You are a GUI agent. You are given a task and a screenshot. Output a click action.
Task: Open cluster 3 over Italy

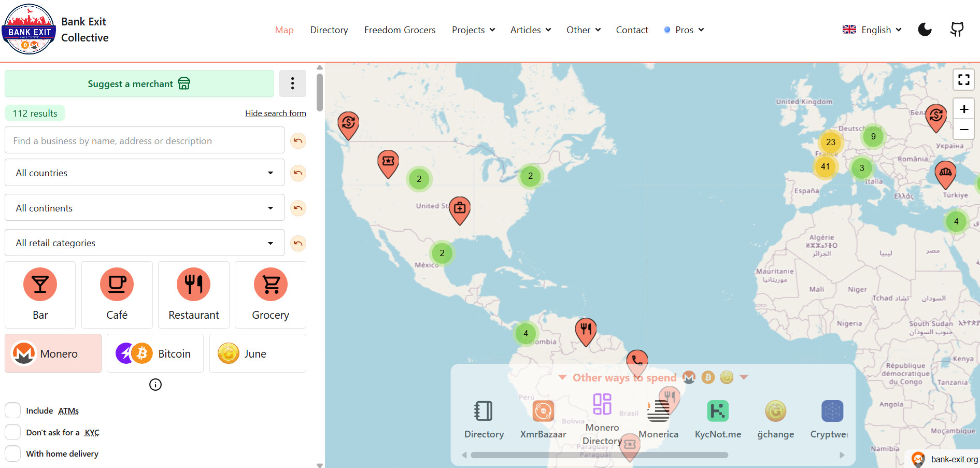[x=862, y=168]
